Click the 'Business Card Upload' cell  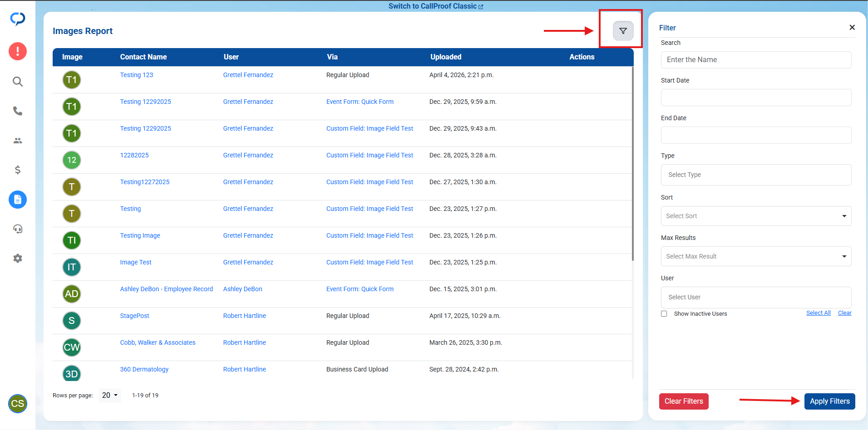point(357,369)
